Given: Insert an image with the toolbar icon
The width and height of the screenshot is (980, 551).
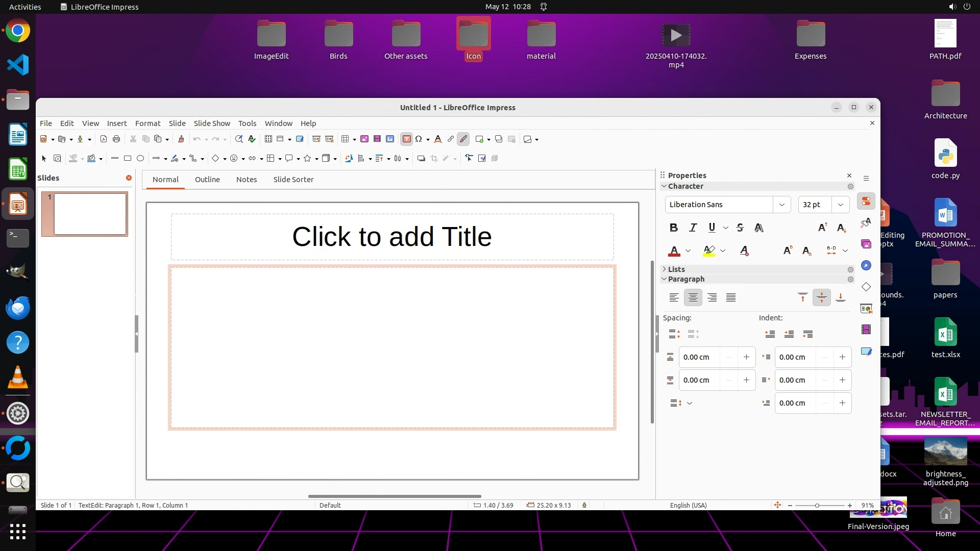Looking at the screenshot, I should (364, 139).
